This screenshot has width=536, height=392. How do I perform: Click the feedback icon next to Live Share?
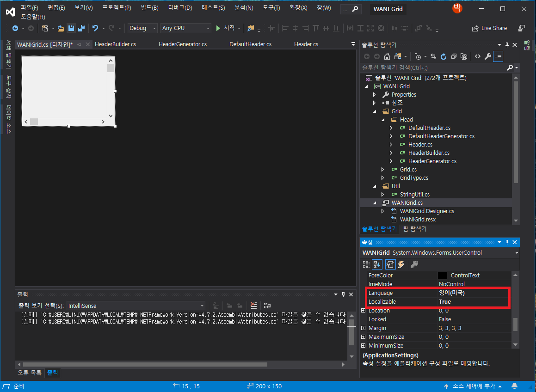[521, 28]
